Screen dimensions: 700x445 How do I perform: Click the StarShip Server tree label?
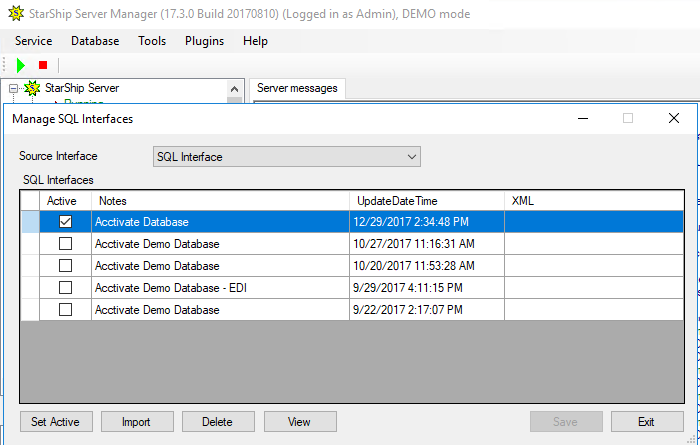[82, 88]
